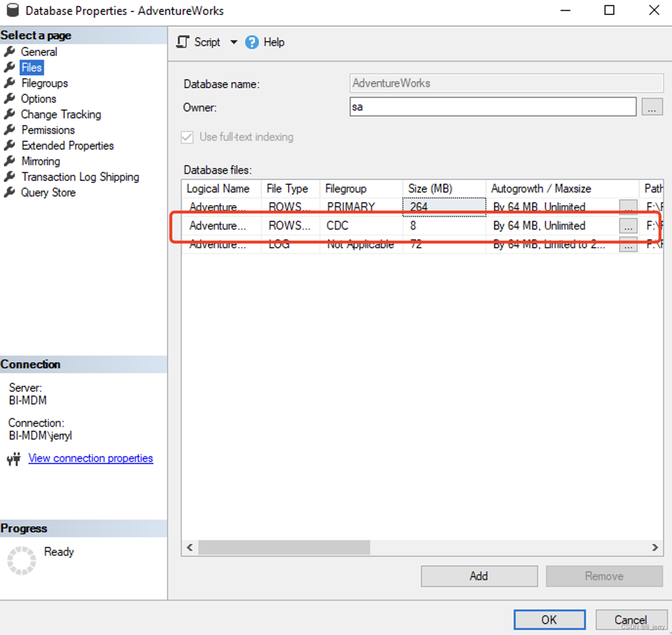Expand the Script dropdown arrow
The image size is (672, 635).
(234, 42)
